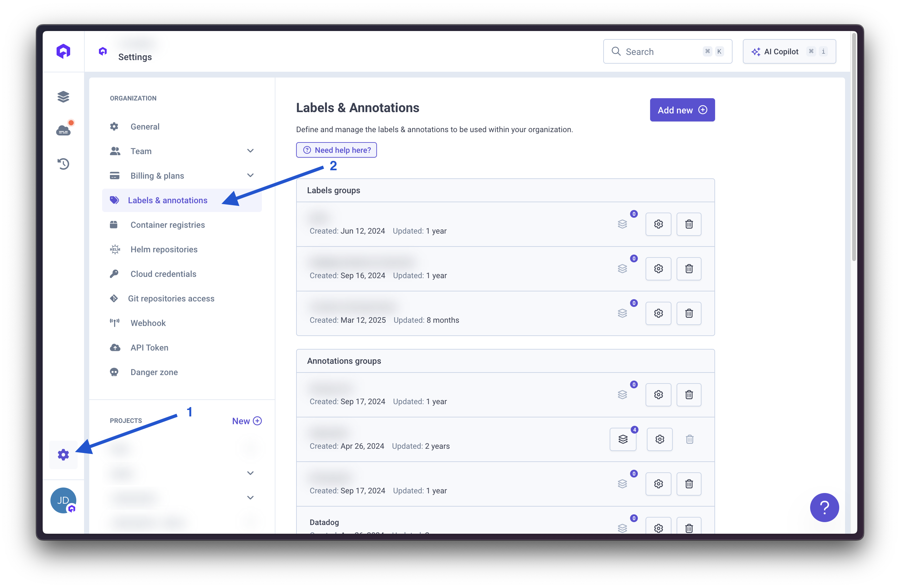Navigate to the Danger zone section

click(x=154, y=372)
